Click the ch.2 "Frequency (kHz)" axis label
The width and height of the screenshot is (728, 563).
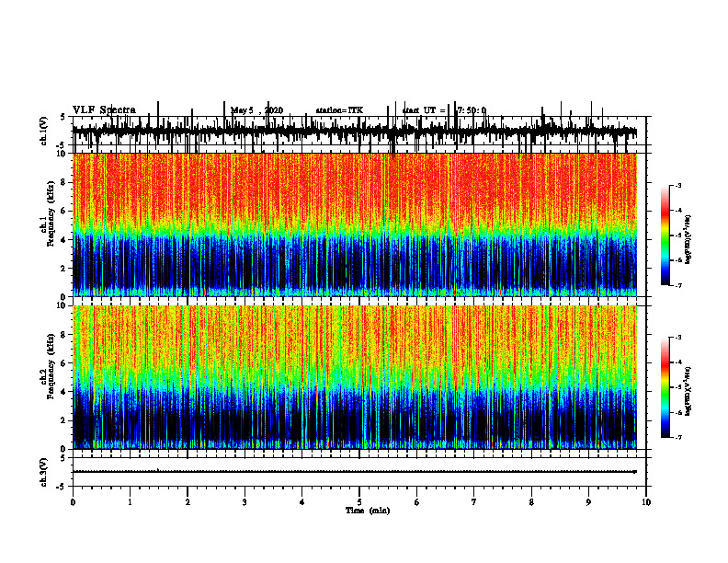(51, 366)
